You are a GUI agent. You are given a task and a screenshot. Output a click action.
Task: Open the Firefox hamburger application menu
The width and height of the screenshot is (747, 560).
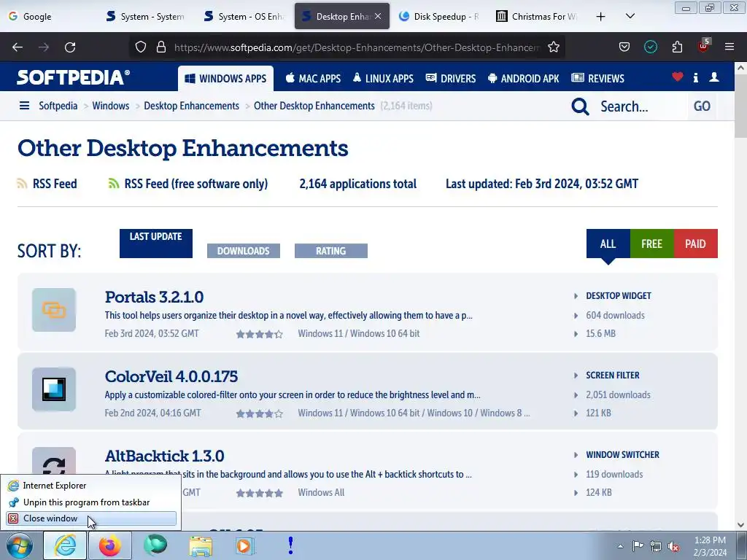[729, 47]
